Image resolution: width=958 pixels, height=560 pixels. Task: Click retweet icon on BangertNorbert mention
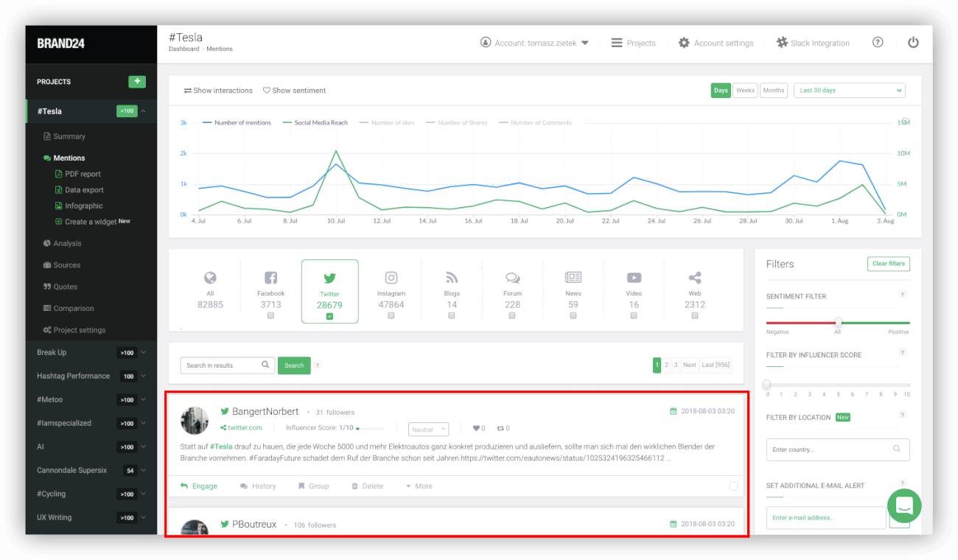(x=500, y=428)
